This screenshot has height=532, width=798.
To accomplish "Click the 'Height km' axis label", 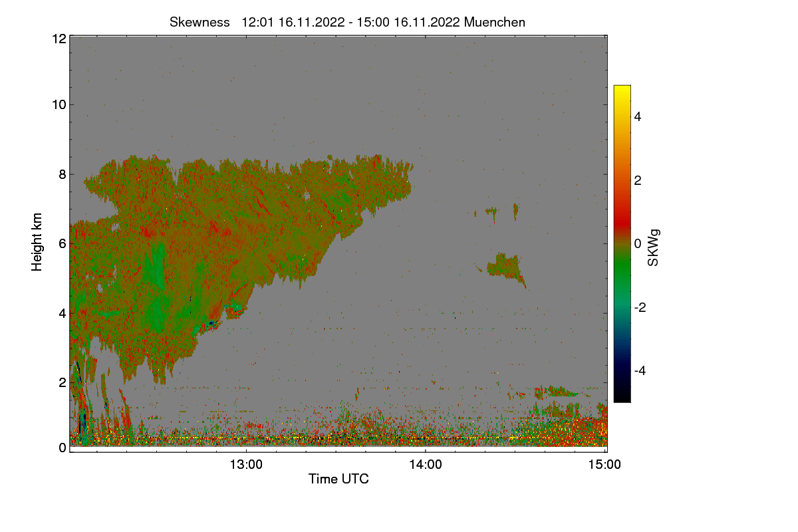I will (38, 243).
